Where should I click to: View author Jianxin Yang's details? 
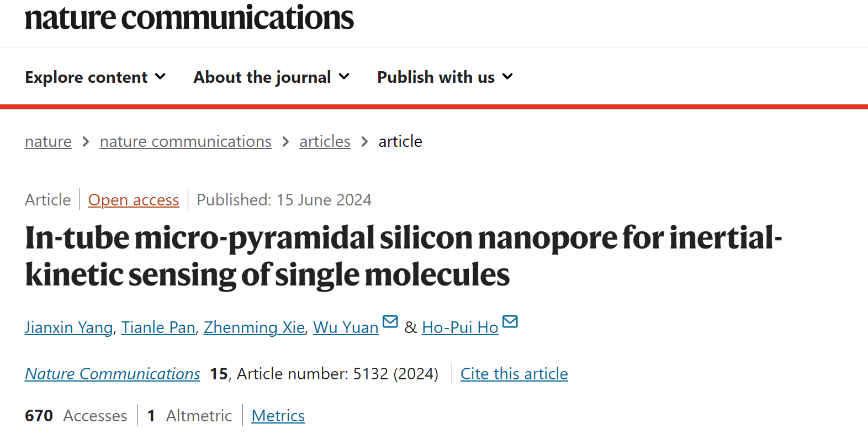click(x=69, y=327)
